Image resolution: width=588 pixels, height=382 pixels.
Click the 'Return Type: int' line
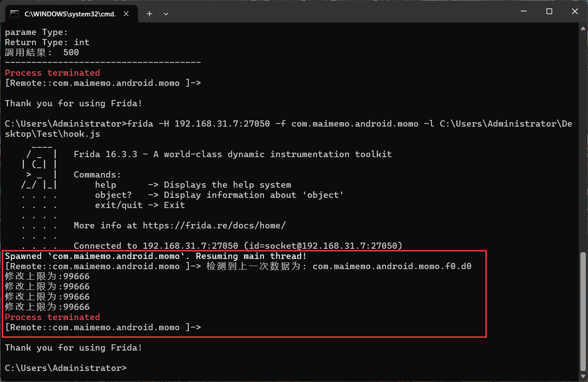pyautogui.click(x=47, y=42)
